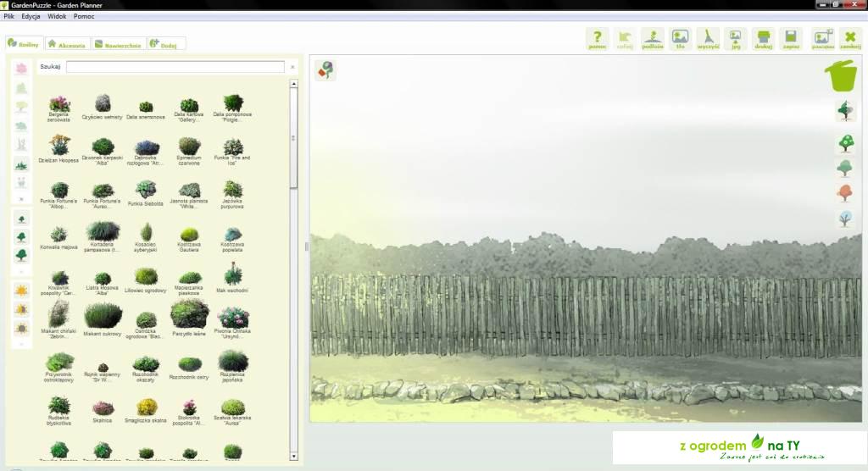The width and height of the screenshot is (868, 471).
Task: Click the Szukaj search field
Action: click(175, 67)
